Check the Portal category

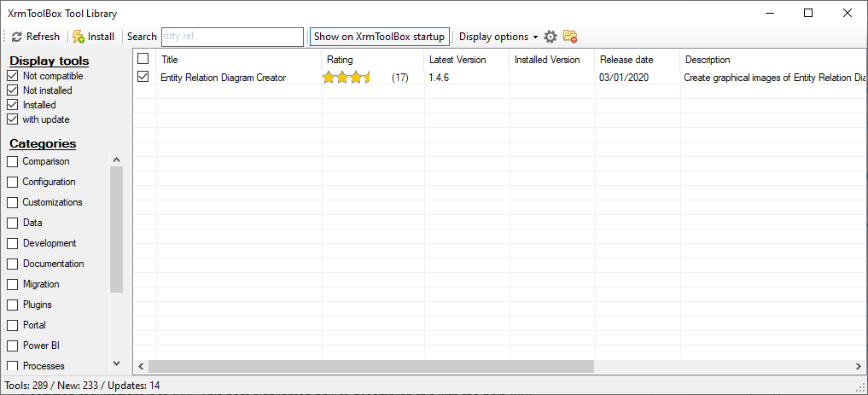coord(12,325)
